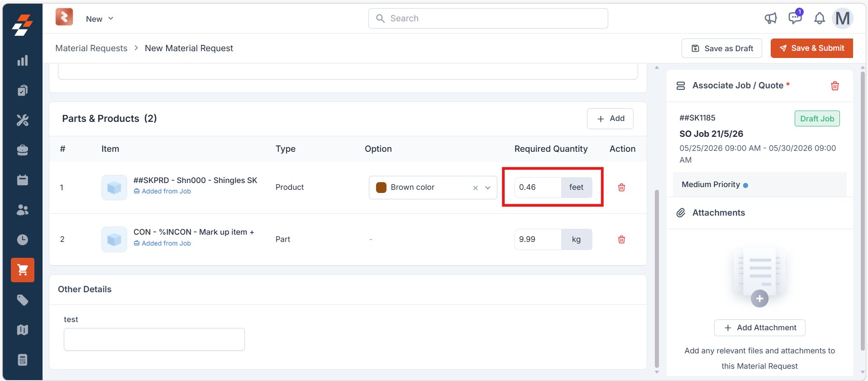Click the ##SKPRD - Shn000 - Shingles SK item name
The height and width of the screenshot is (381, 868).
[x=195, y=180]
